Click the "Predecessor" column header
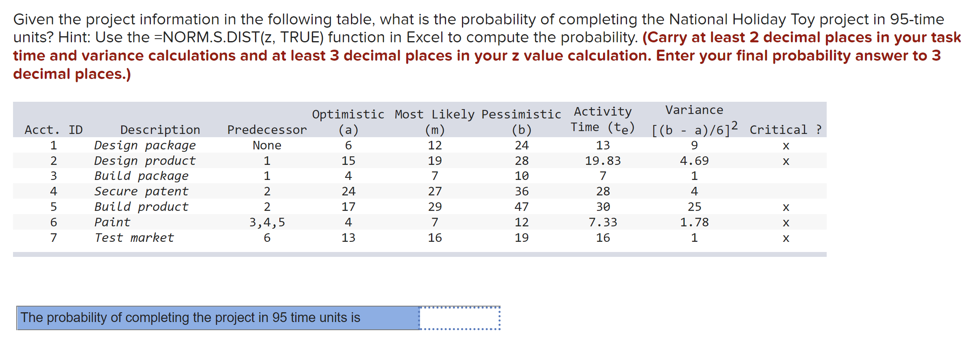Image resolution: width=980 pixels, height=344 pixels. tap(267, 129)
